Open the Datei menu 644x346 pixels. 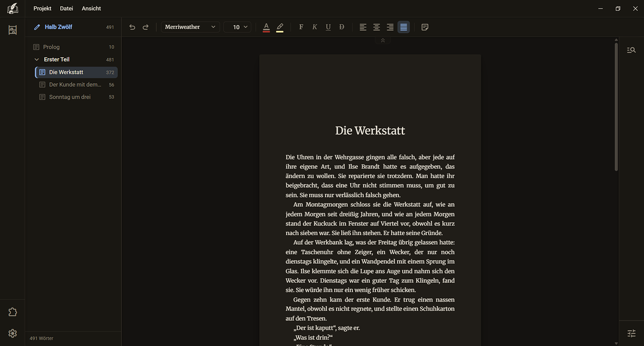67,8
